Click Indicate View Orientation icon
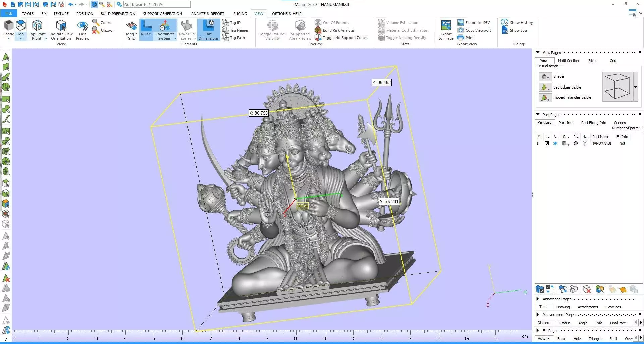Screen dimensions: 644x344 [x=61, y=25]
